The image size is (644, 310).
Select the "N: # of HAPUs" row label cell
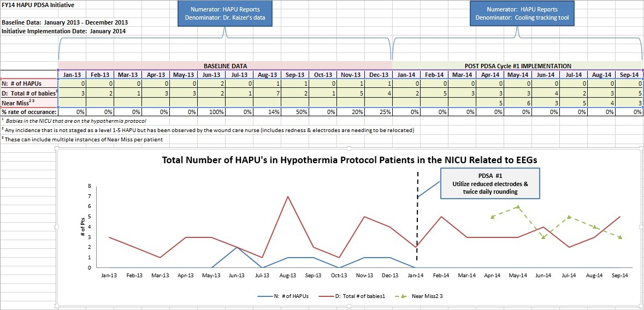pos(29,84)
